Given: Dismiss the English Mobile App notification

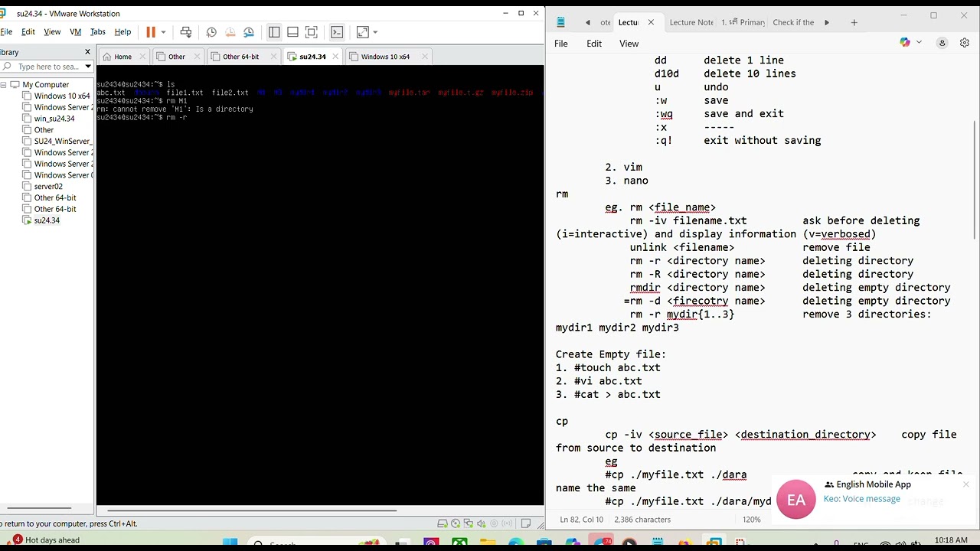Looking at the screenshot, I should (x=966, y=484).
